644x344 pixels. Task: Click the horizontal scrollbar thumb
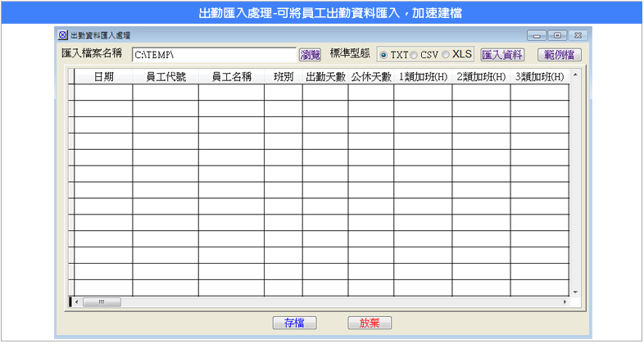[102, 302]
